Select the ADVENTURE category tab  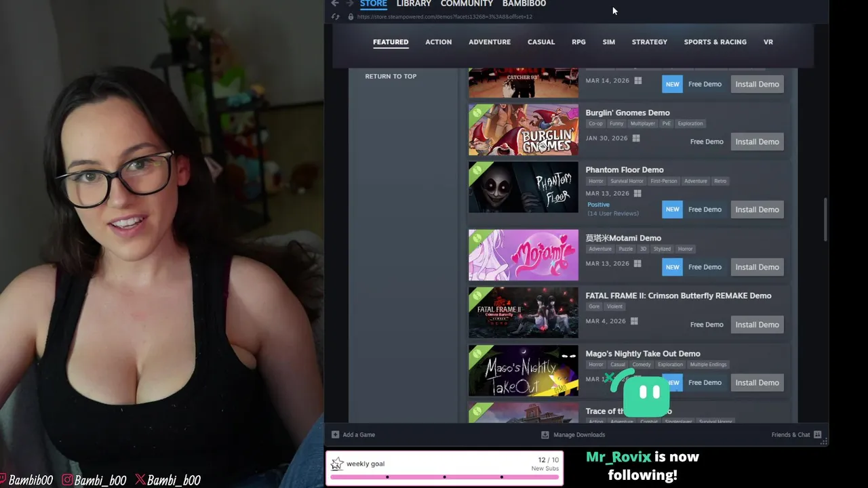(x=490, y=42)
